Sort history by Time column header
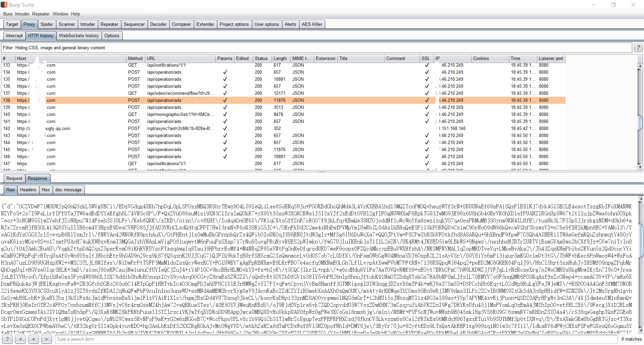The width and height of the screenshot is (644, 345). click(523, 58)
